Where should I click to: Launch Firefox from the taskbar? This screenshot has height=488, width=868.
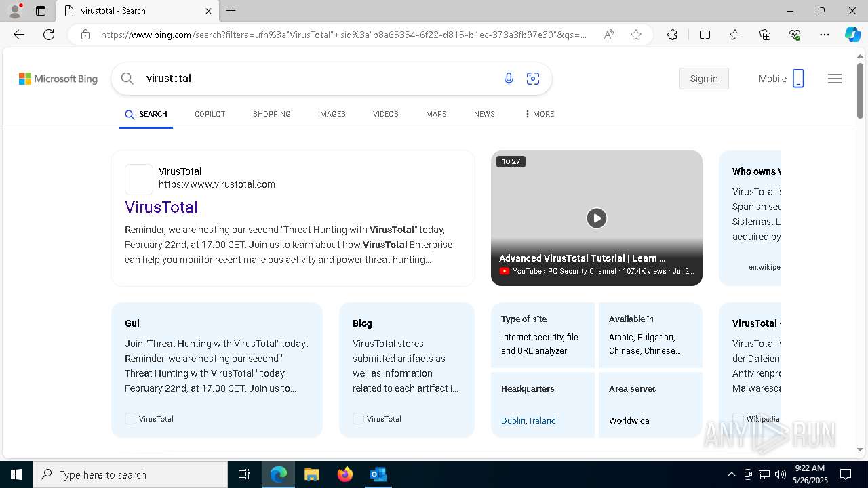pos(344,474)
